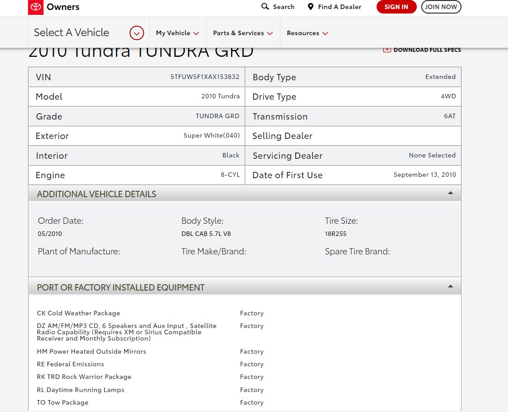Click the Interior value Black
Image resolution: width=508 pixels, height=420 pixels.
[231, 155]
